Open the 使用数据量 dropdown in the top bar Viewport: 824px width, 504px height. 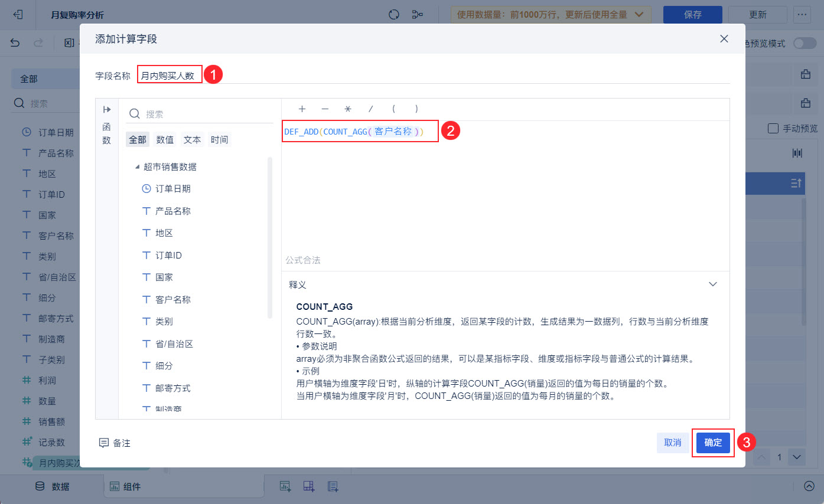551,15
